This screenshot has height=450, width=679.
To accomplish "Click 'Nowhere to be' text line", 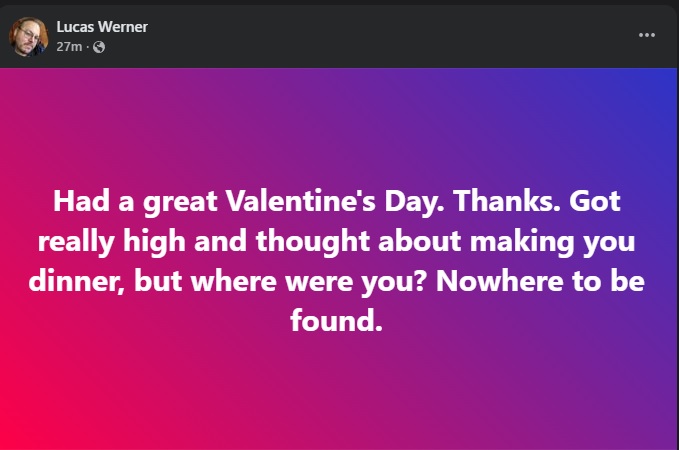I will [x=540, y=281].
